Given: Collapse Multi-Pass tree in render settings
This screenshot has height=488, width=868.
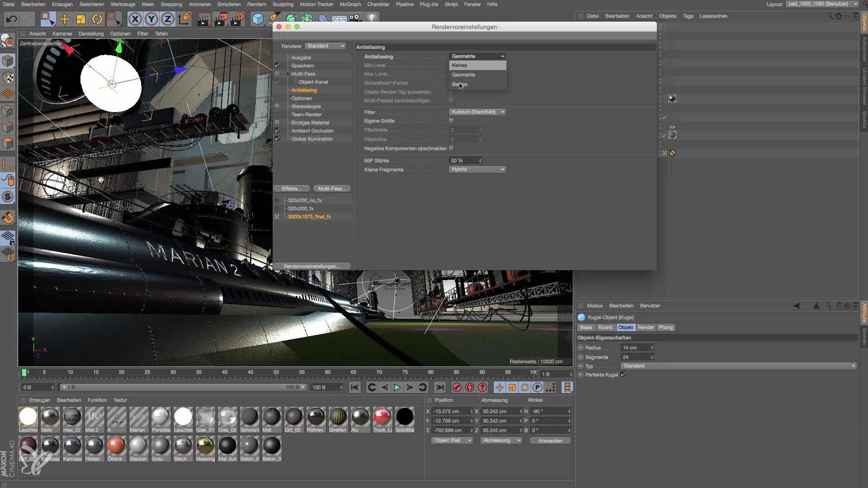Looking at the screenshot, I should pyautogui.click(x=288, y=74).
